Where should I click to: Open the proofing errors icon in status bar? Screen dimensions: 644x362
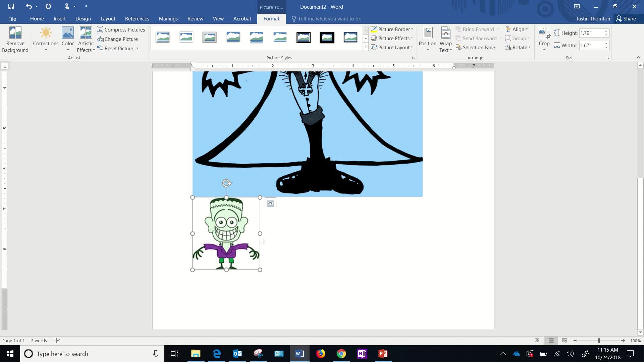57,341
